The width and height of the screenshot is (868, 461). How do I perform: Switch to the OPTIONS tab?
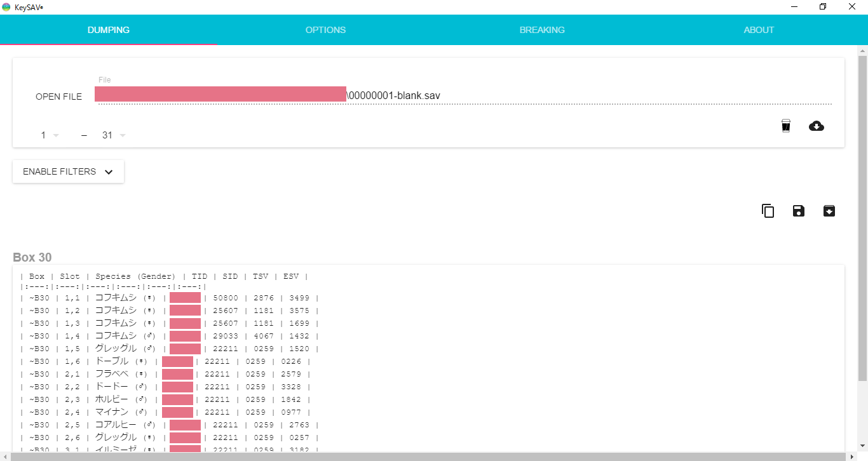325,30
